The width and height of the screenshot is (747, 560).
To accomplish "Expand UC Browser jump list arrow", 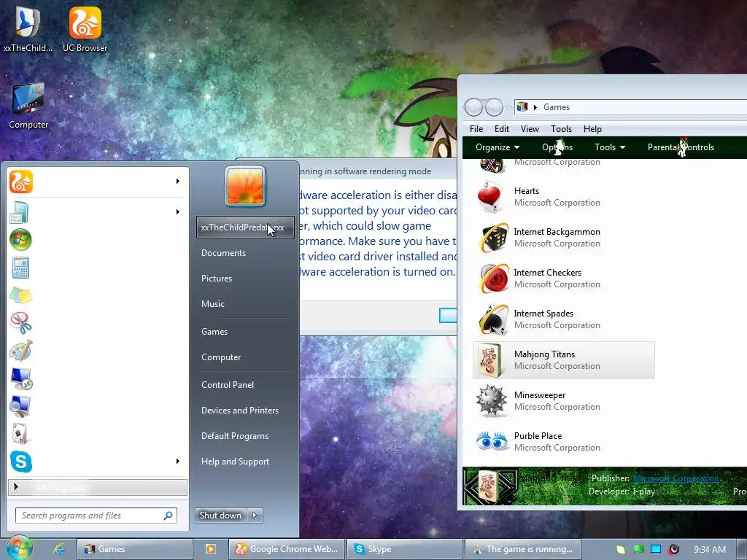I will point(178,182).
